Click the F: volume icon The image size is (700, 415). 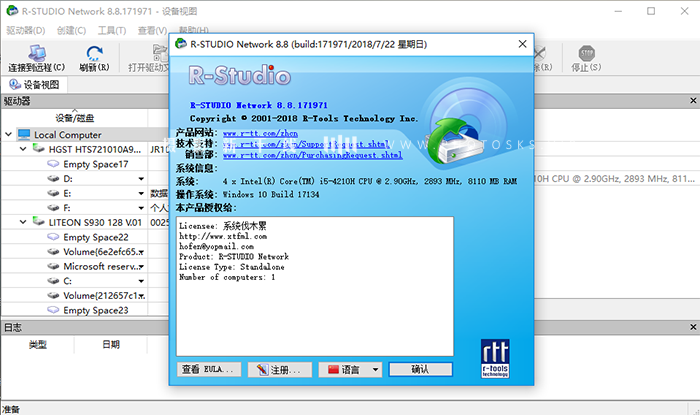tap(53, 208)
